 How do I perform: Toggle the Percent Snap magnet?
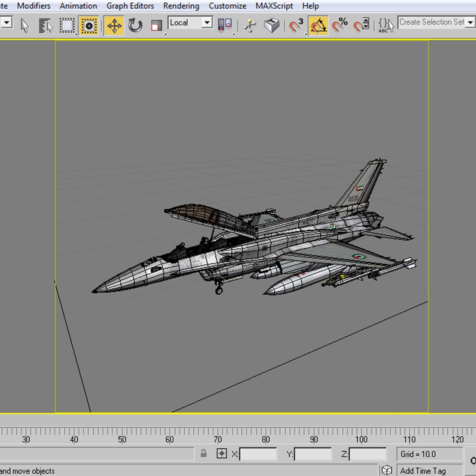coord(339,26)
